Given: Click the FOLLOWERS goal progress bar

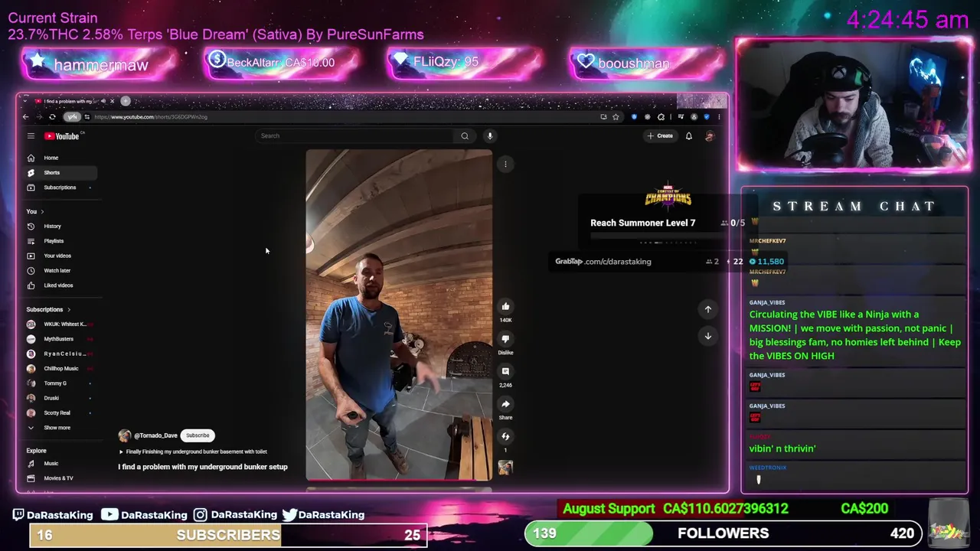Looking at the screenshot, I should tap(723, 533).
